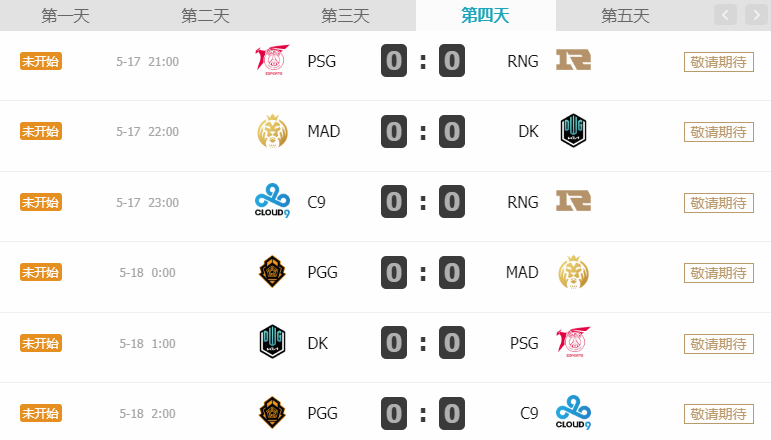Click RNG logo in 23:00 match

click(x=573, y=201)
